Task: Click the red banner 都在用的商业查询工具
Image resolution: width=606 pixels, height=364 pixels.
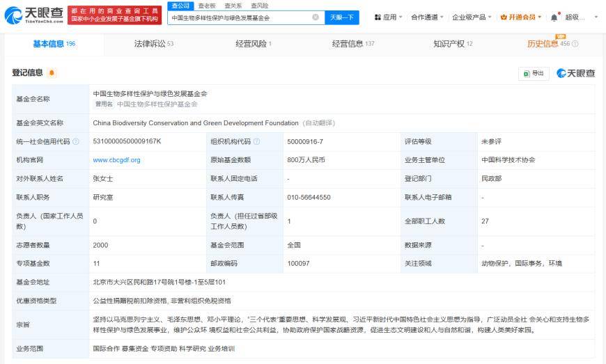Action: click(x=114, y=15)
